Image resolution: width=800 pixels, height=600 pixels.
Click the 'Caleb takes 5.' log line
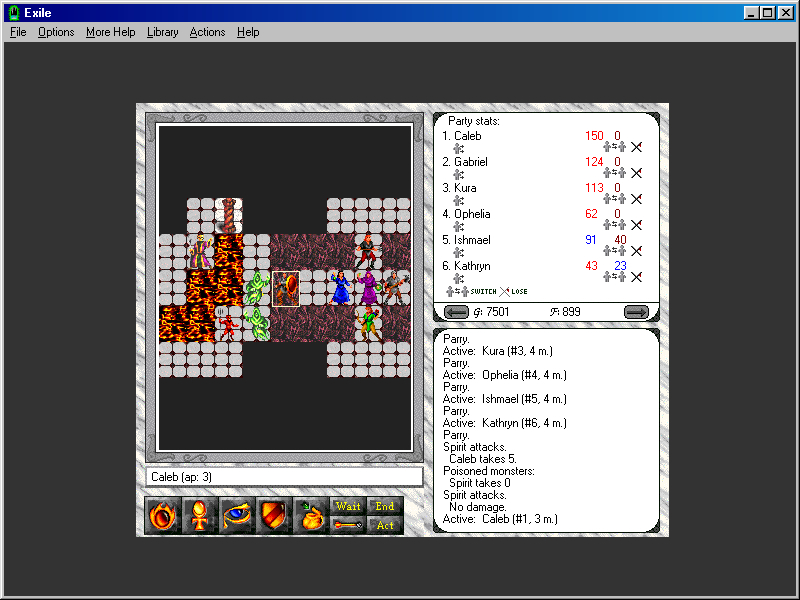(x=483, y=459)
